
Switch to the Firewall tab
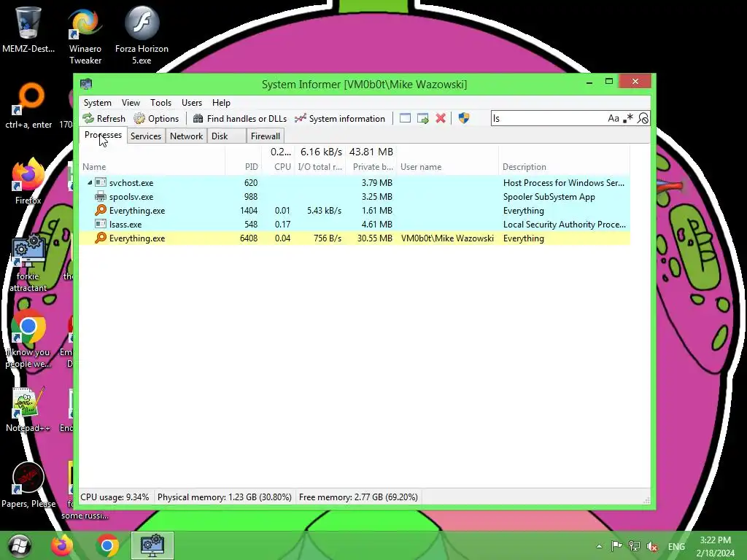click(x=266, y=136)
